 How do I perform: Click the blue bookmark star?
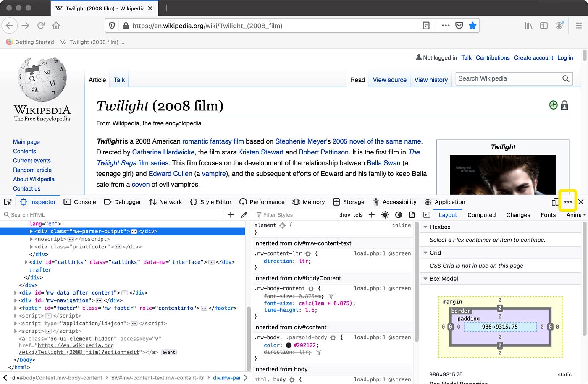472,26
